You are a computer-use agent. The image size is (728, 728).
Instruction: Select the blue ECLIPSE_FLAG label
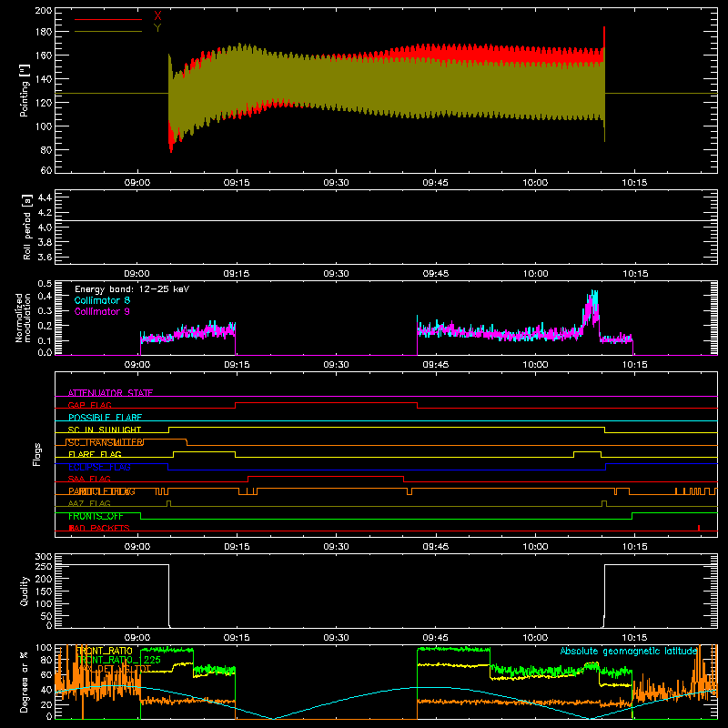[x=99, y=467]
